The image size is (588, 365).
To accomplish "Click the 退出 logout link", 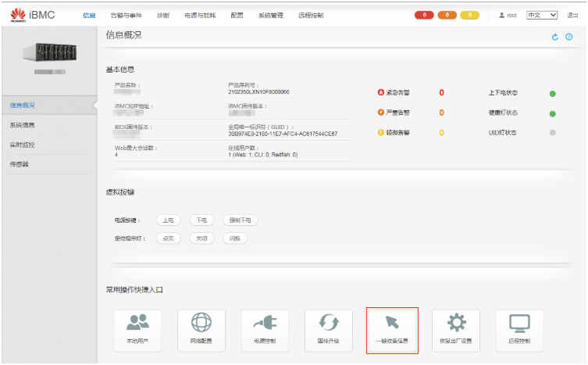I will coord(572,15).
